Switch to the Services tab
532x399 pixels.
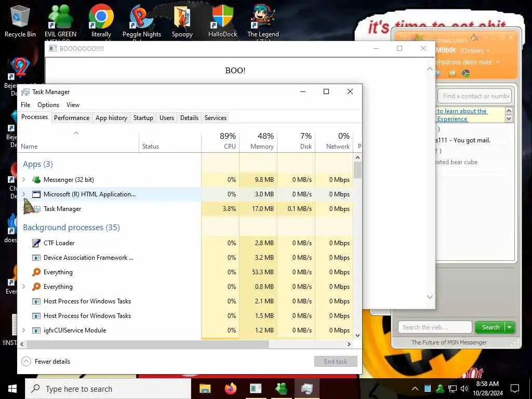click(216, 118)
